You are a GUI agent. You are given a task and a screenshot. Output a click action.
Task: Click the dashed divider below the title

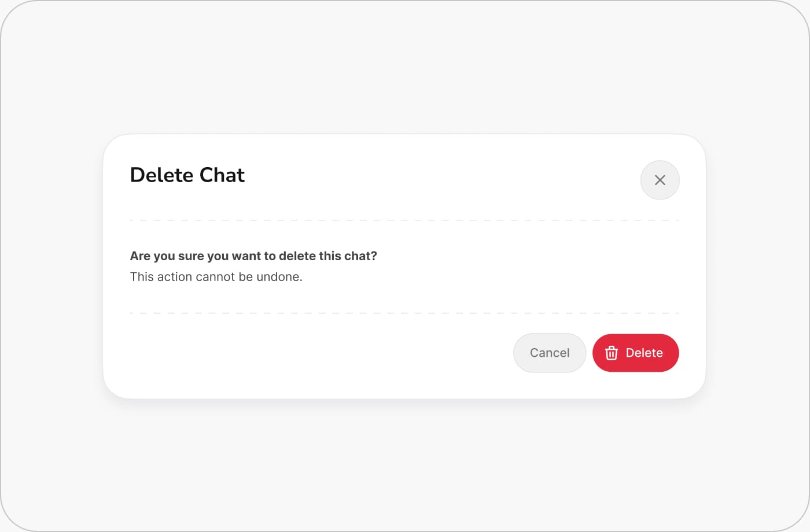(404, 220)
